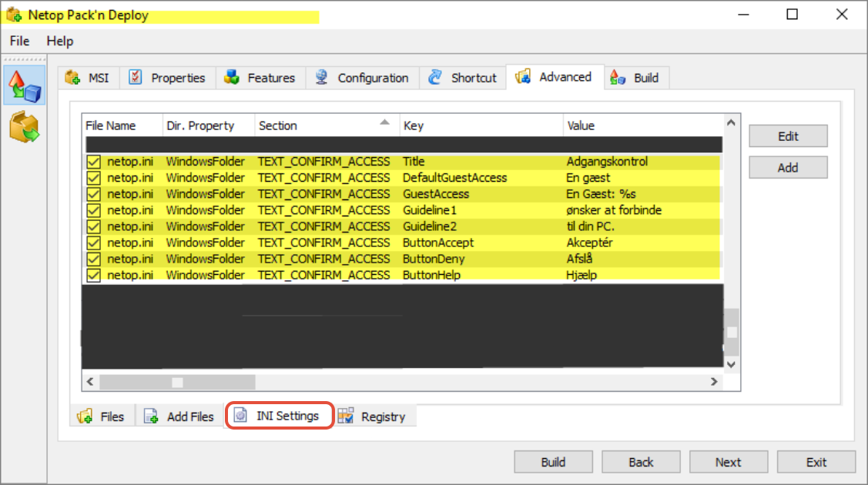The image size is (868, 485).
Task: Click the Back button
Action: coord(641,462)
